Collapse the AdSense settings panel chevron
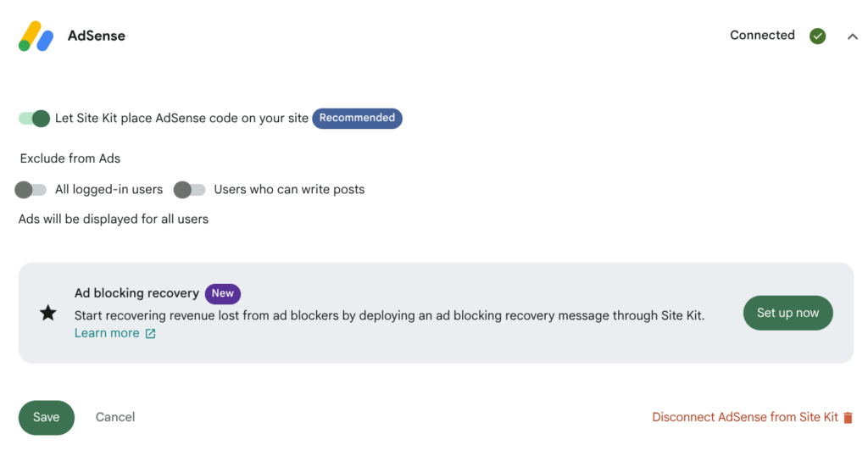Screen dimensions: 868x456 853,36
